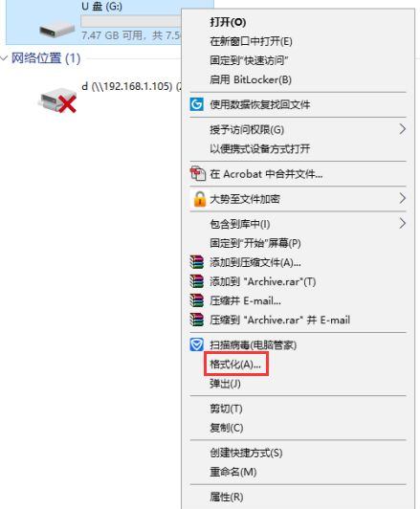The image size is (420, 509).
Task: Click the WinRAR icon beside 添加到压缩文件(A)
Action: point(197,262)
